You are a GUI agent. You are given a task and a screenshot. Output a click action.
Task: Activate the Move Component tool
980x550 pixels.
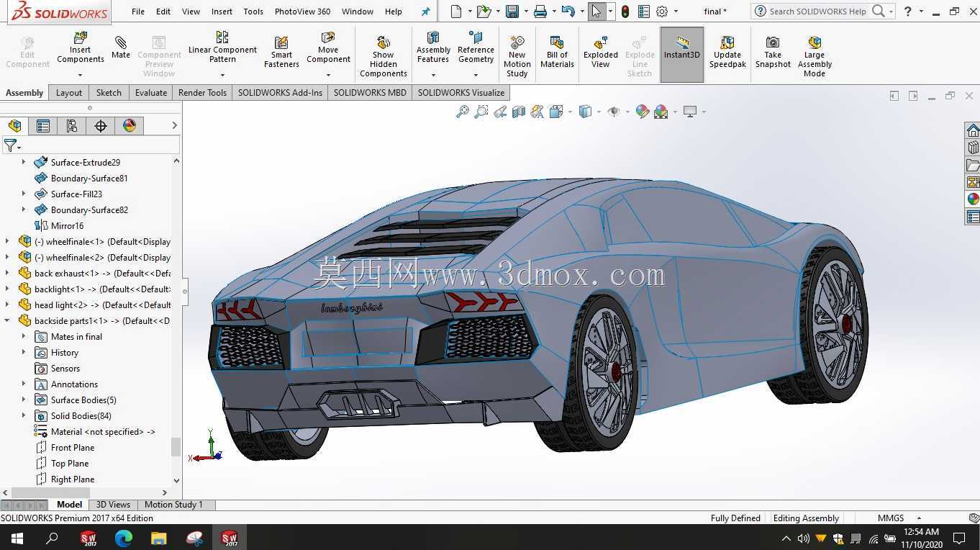[328, 48]
